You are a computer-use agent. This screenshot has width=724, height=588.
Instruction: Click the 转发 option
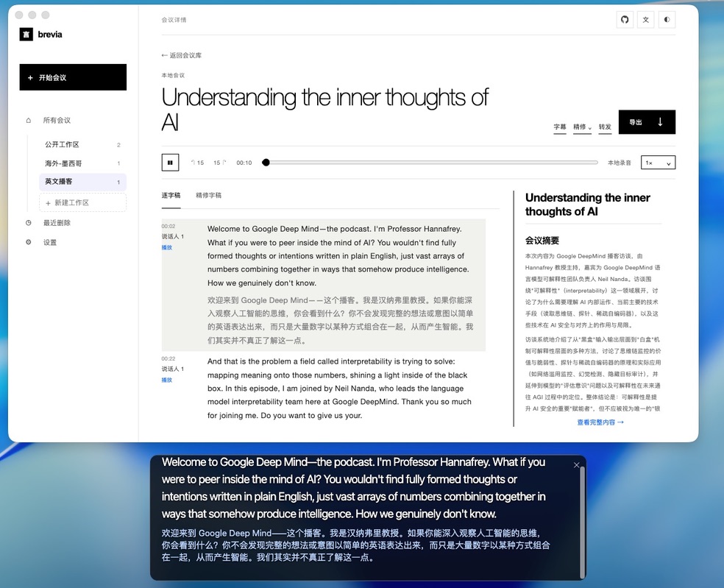tap(605, 127)
